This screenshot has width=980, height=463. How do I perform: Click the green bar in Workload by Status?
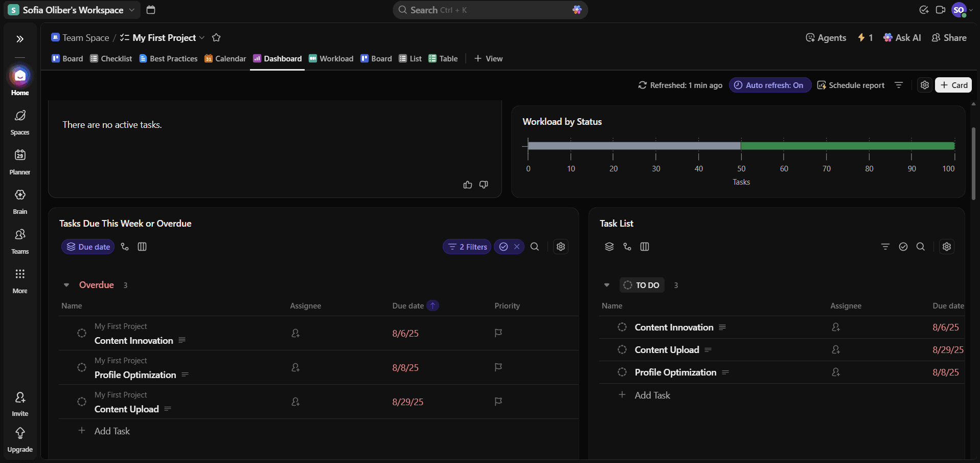[847, 146]
